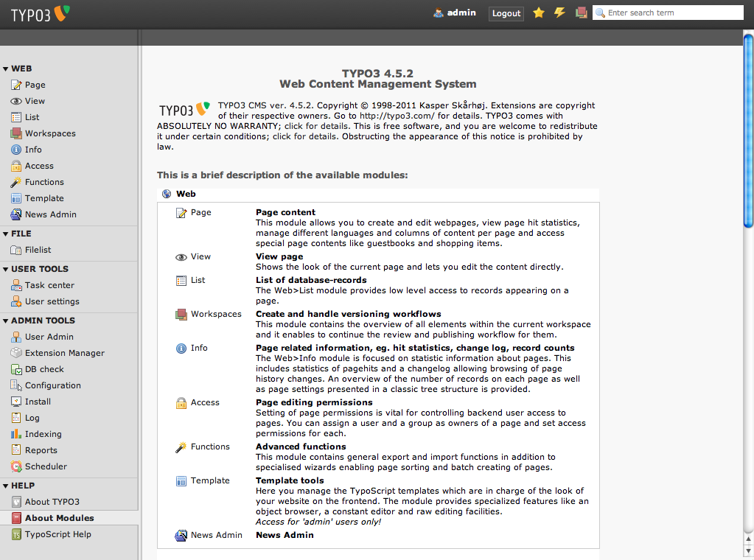
Task: Open the List module icon in sidebar
Action: pyautogui.click(x=16, y=117)
